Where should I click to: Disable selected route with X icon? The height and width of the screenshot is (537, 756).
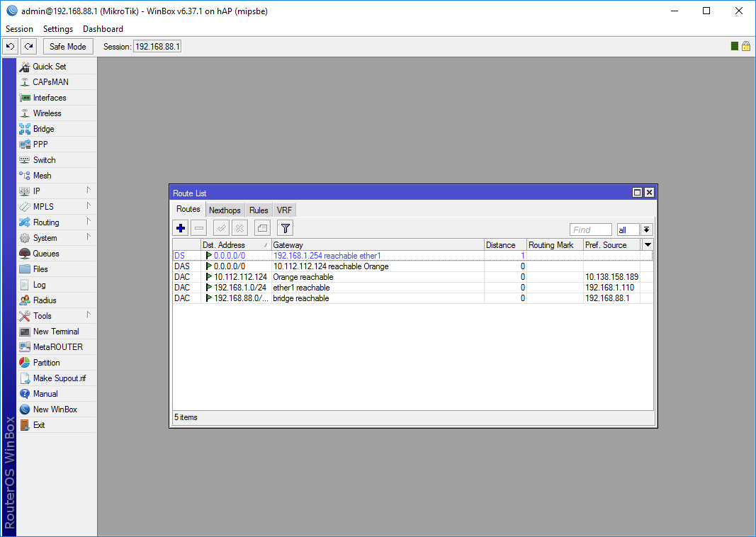coord(239,228)
